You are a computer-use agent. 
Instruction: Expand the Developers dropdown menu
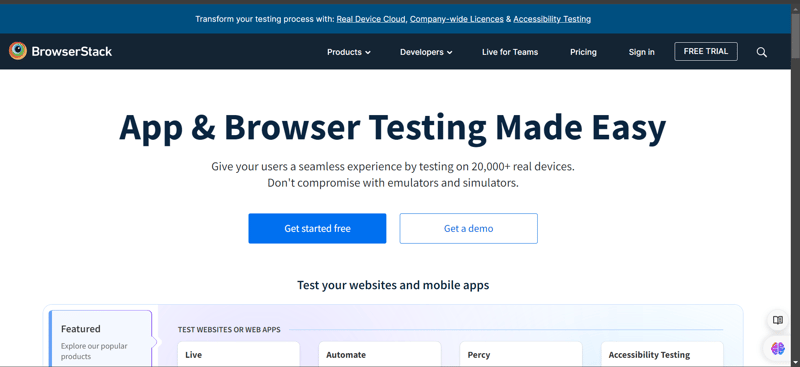pos(426,52)
